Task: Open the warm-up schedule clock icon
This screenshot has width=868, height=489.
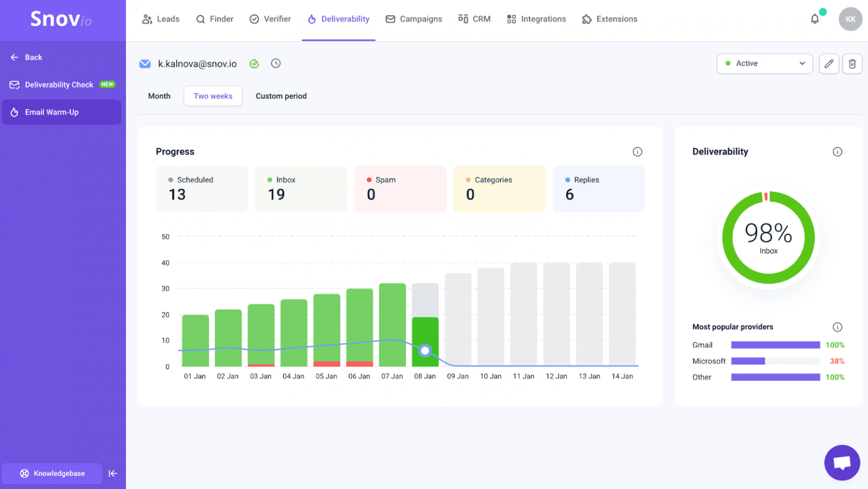Action: (276, 63)
